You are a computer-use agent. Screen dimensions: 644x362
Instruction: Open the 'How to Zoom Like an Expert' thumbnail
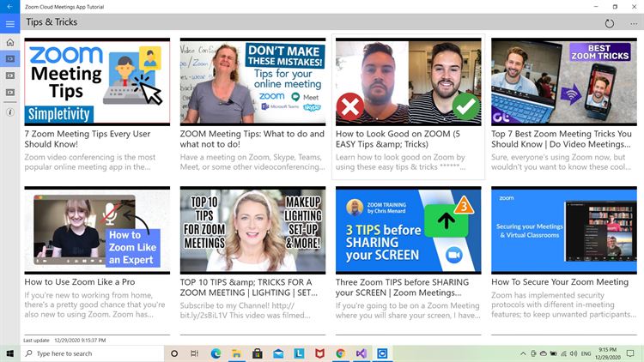point(97,230)
